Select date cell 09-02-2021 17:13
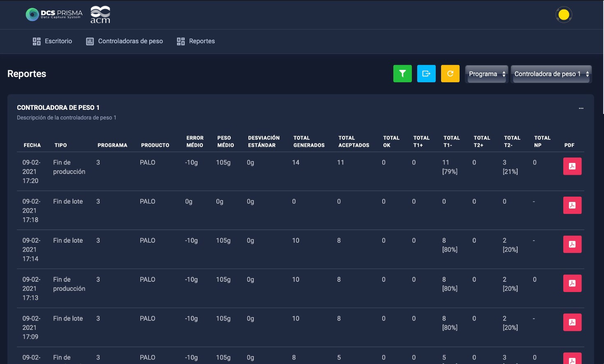 click(x=31, y=289)
